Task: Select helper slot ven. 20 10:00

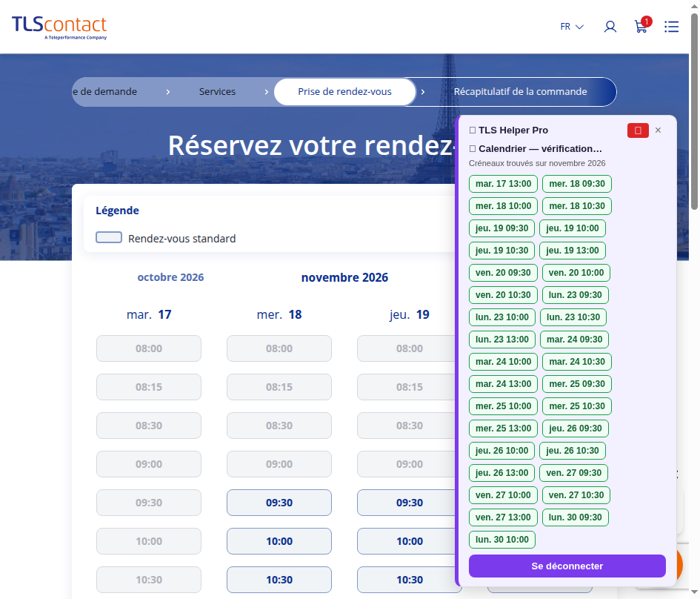Action: [576, 273]
